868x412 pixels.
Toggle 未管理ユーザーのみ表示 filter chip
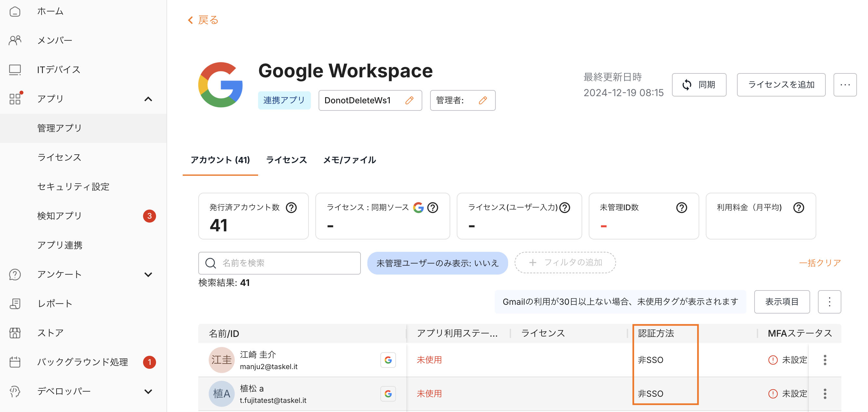click(x=437, y=263)
